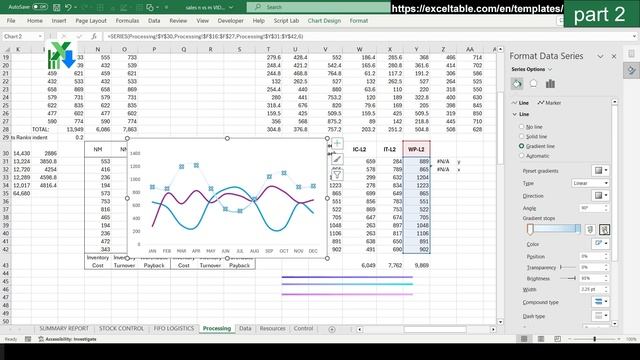The width and height of the screenshot is (640, 360).
Task: Open gradient Direction dropdown
Action: tap(601, 196)
